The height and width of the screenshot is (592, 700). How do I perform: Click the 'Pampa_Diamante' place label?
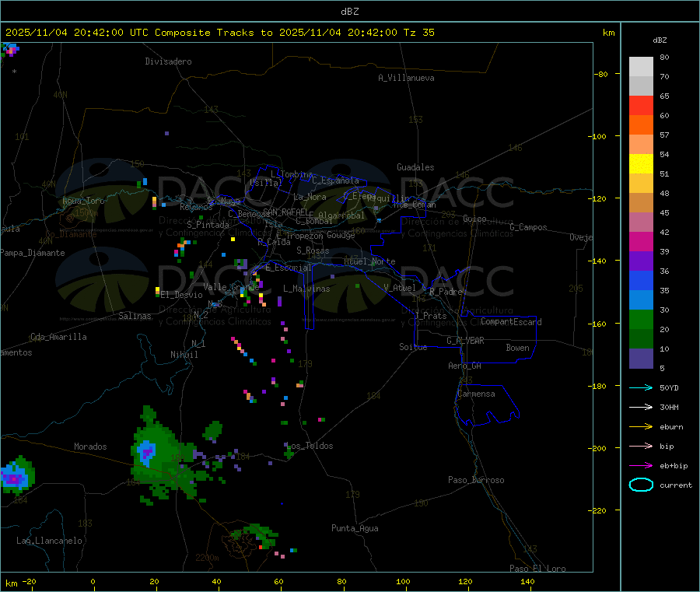(x=33, y=253)
